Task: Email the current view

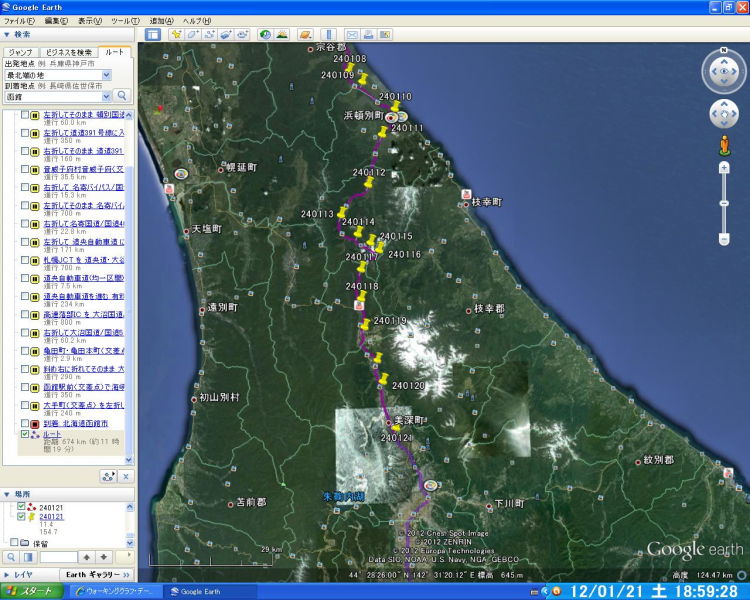Action: coord(352,34)
